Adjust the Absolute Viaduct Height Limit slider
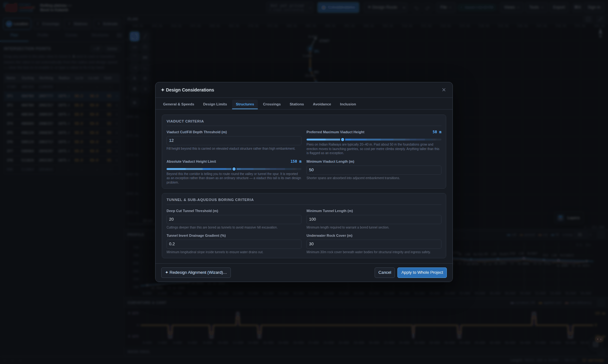The width and height of the screenshot is (608, 364). point(234,169)
